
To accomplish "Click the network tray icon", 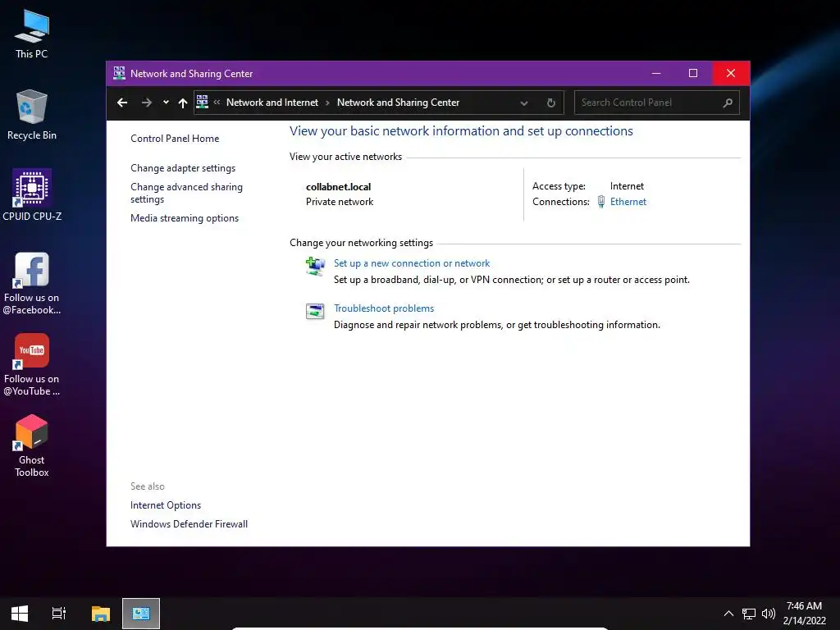I will tap(749, 614).
